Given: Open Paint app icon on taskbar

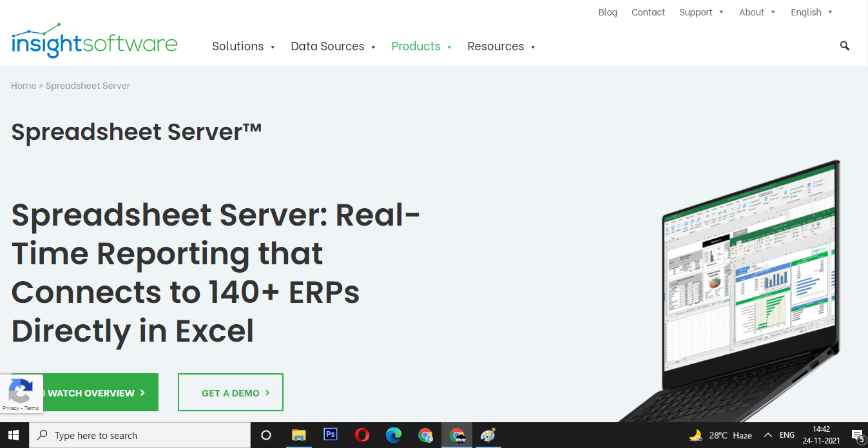Looking at the screenshot, I should [x=488, y=435].
